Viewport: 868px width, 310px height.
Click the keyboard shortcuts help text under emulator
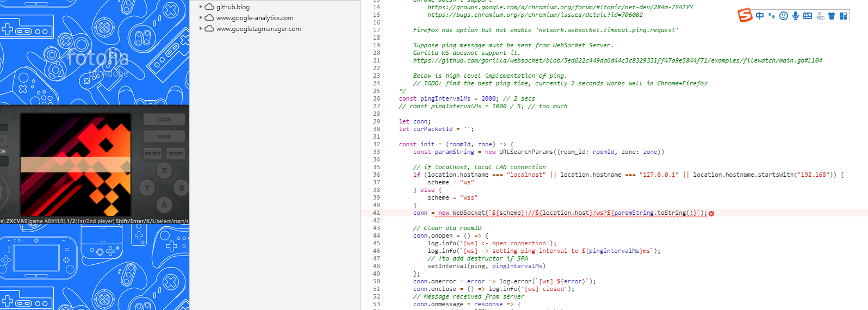pos(95,221)
